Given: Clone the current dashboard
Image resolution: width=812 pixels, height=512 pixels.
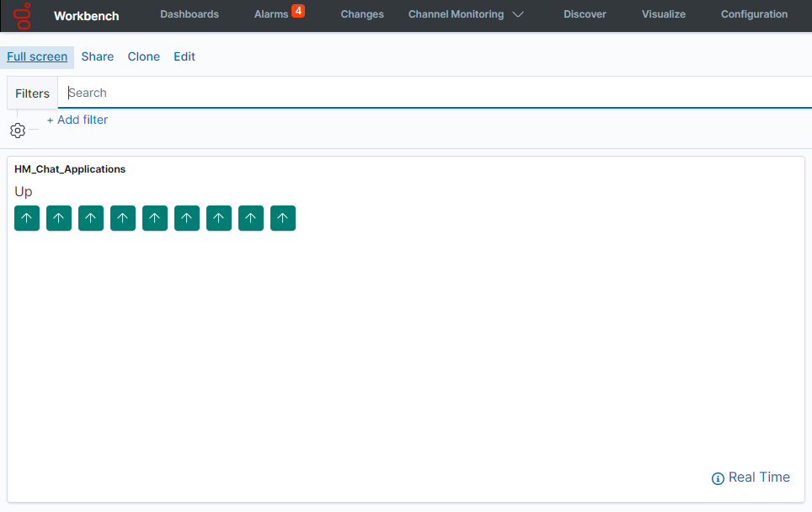Looking at the screenshot, I should point(144,56).
